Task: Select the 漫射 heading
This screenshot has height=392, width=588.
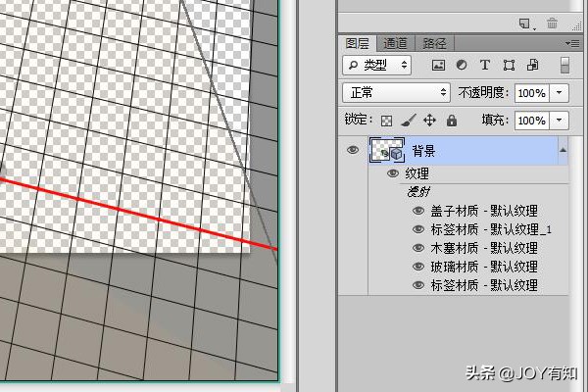Action: pos(418,192)
